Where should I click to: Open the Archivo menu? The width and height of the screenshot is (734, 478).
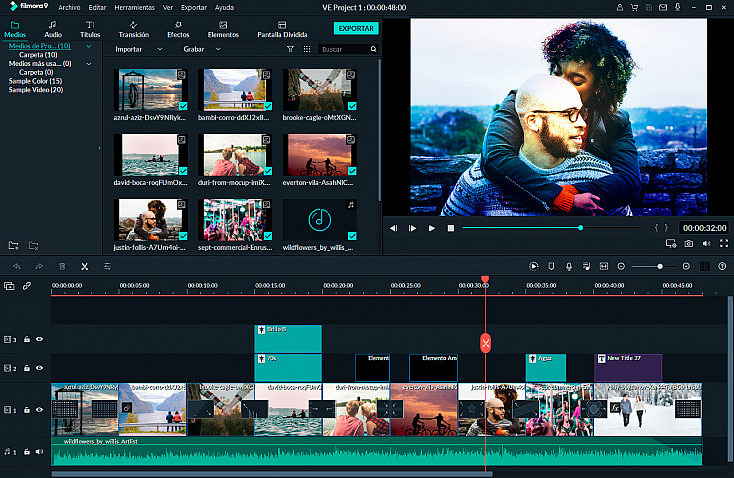point(69,7)
